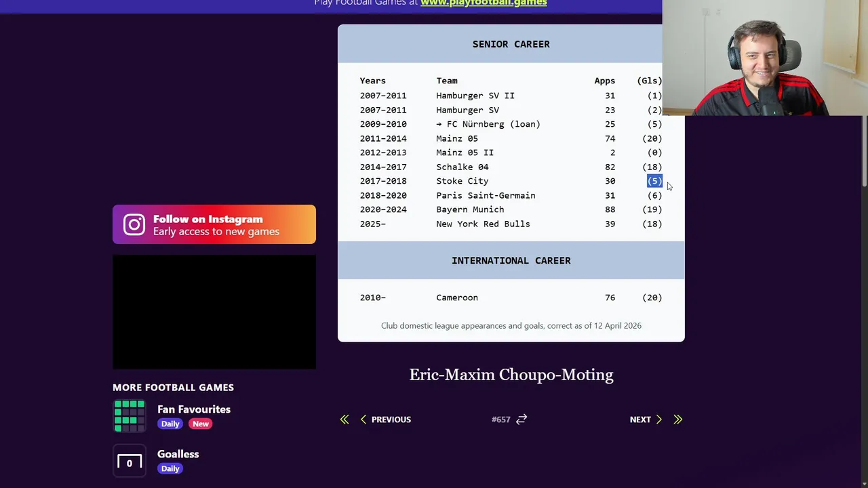Click the New badge under Fan Favourites

[200, 424]
